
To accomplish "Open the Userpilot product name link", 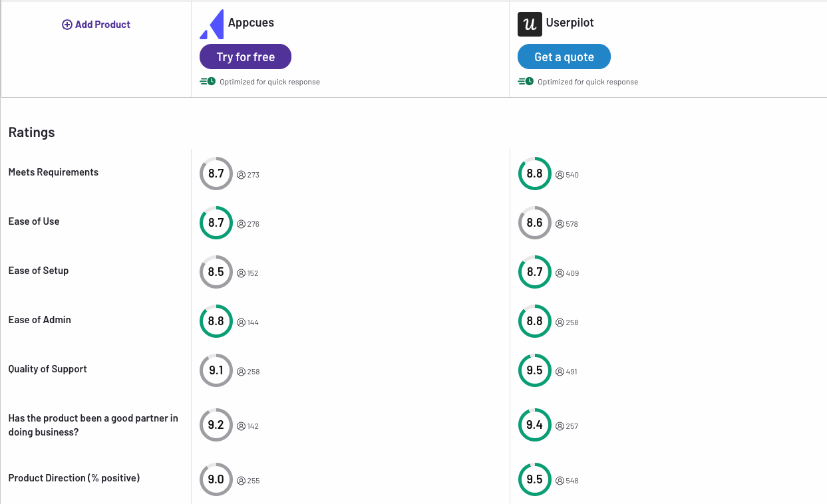I will click(570, 23).
